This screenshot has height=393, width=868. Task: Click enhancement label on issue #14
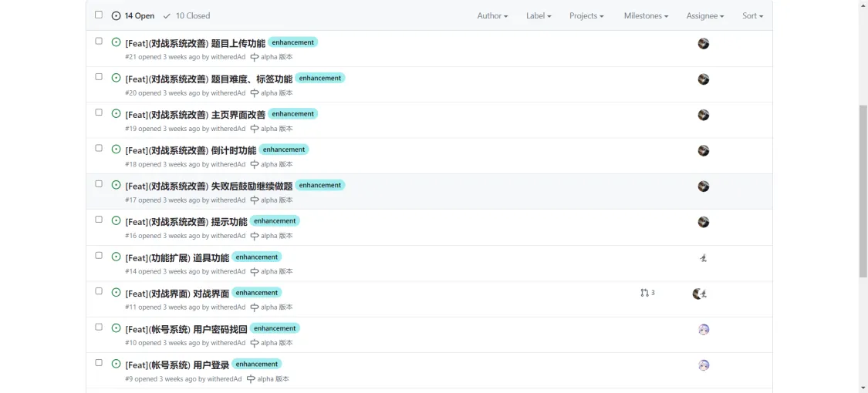click(256, 257)
